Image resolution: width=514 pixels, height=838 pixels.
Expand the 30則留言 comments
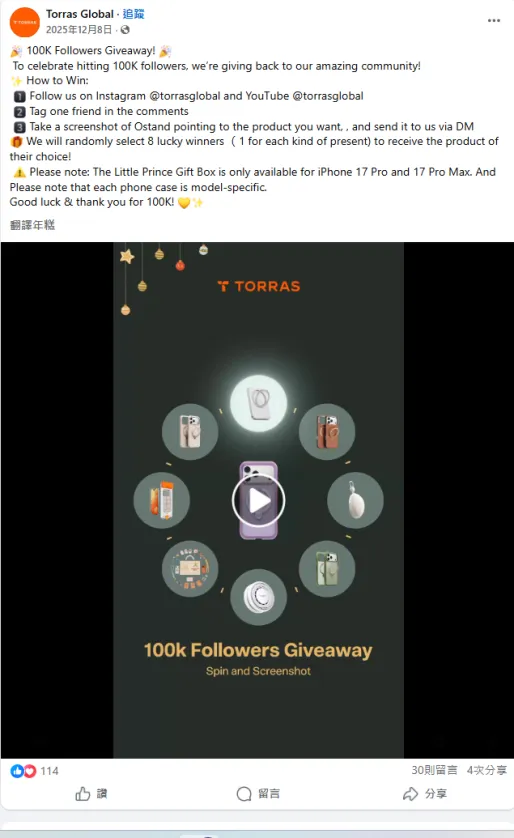point(434,770)
